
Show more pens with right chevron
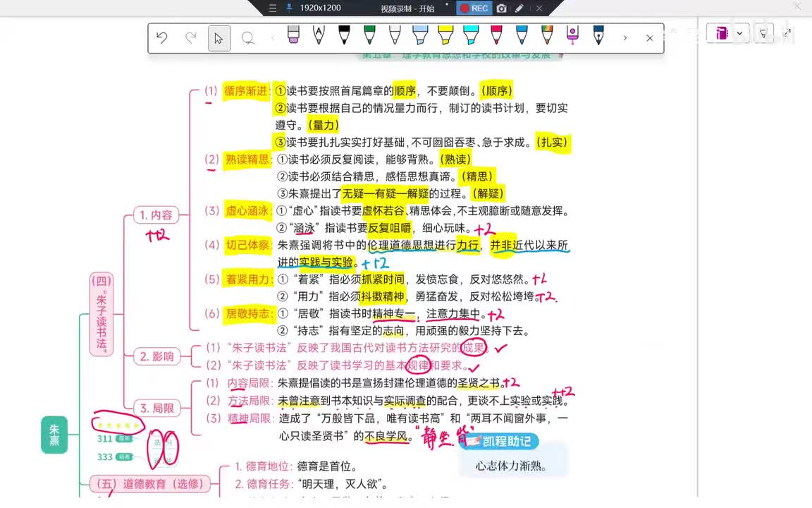(x=625, y=38)
